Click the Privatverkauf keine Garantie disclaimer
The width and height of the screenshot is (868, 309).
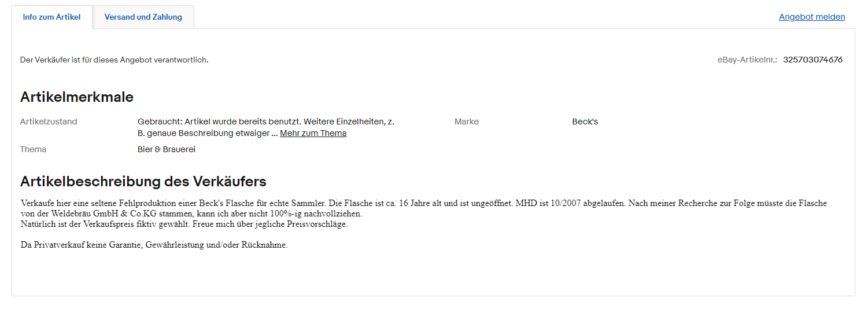point(154,245)
